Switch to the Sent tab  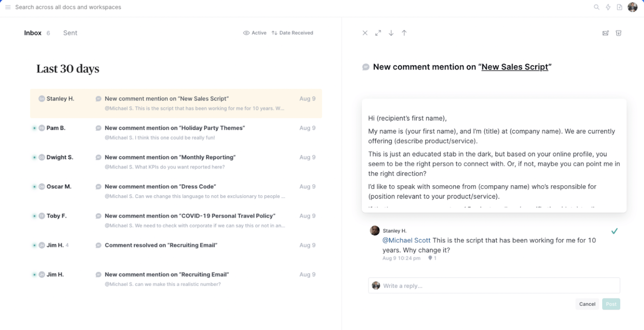point(70,33)
